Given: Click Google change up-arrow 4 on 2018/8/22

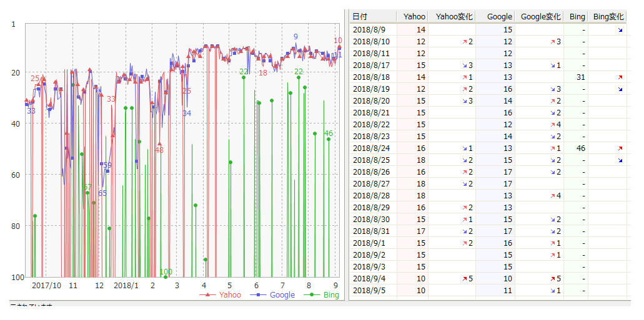Looking at the screenshot, I should click(x=556, y=124).
